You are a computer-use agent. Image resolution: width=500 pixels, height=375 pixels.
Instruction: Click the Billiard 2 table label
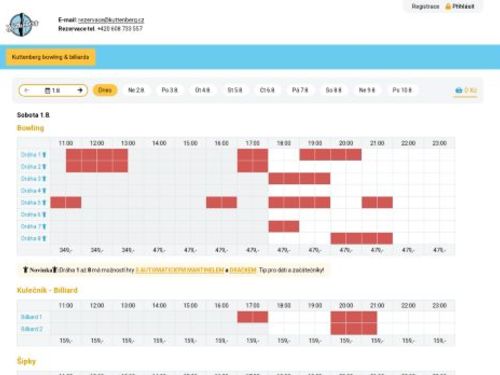click(32, 329)
